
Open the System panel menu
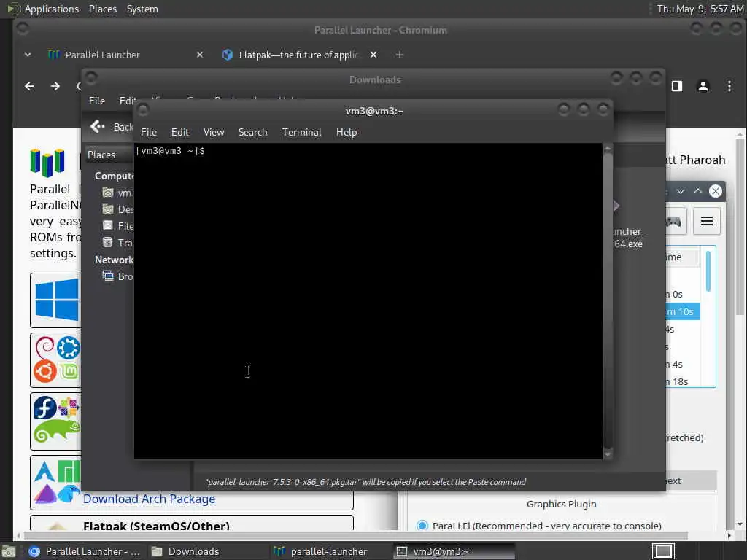tap(142, 9)
